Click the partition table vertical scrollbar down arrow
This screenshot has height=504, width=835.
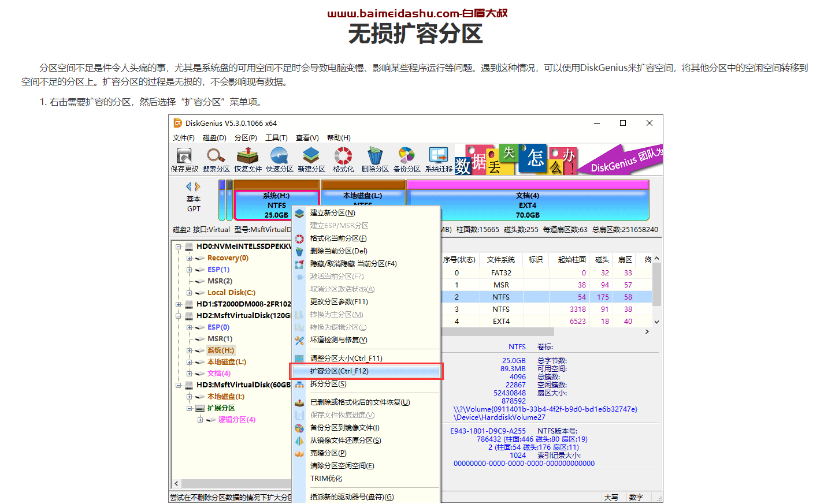656,322
